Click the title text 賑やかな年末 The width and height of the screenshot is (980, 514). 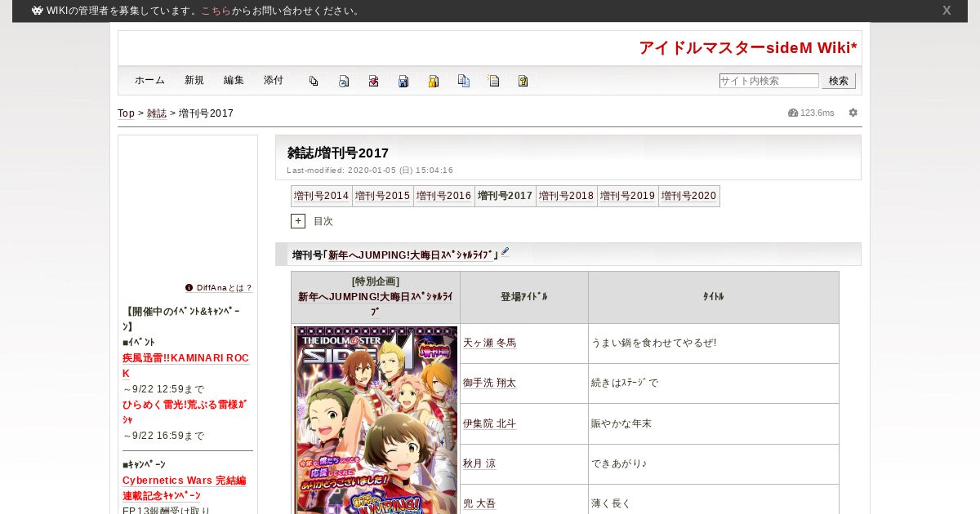(621, 423)
